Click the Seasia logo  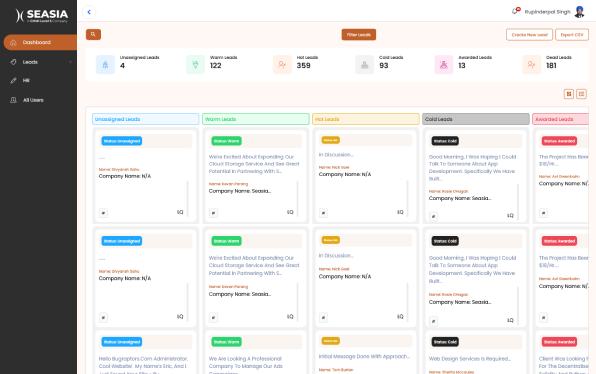pyautogui.click(x=42, y=16)
